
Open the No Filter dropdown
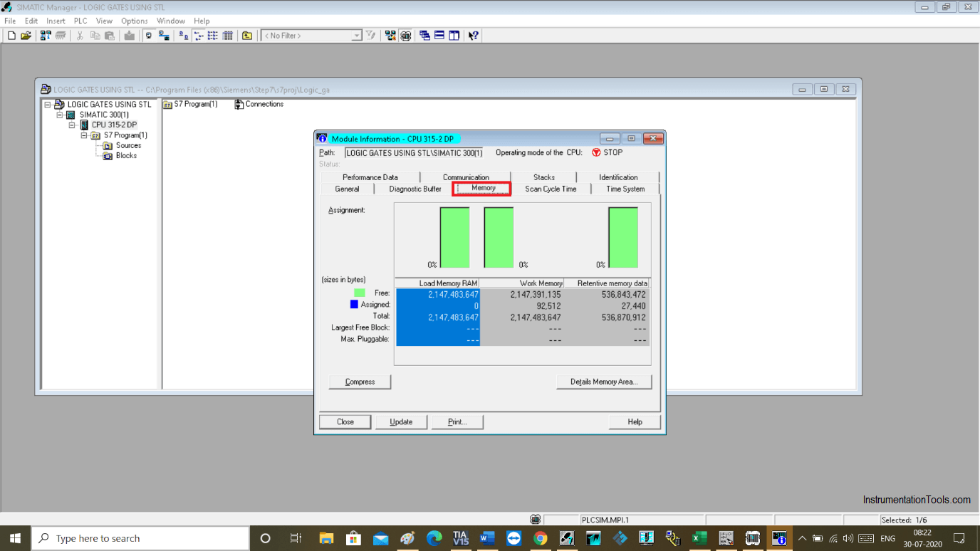[x=357, y=36]
